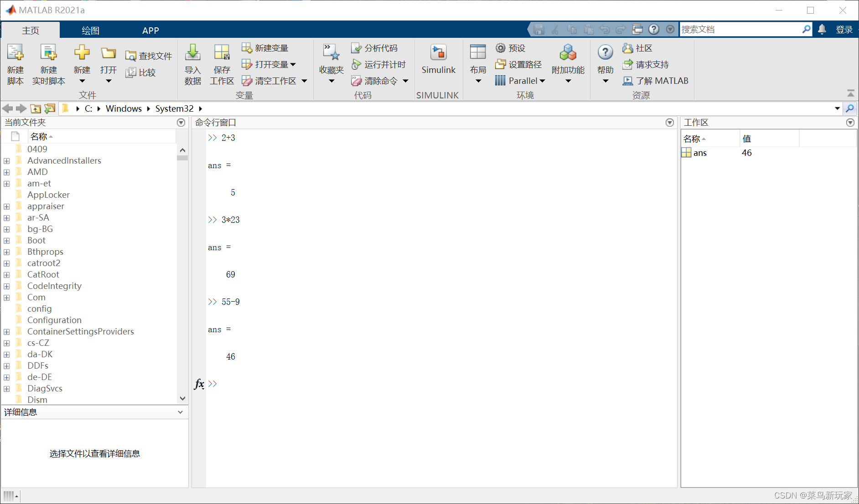This screenshot has height=504, width=859.
Task: Open Current Folder panel actions menu
Action: click(x=181, y=123)
